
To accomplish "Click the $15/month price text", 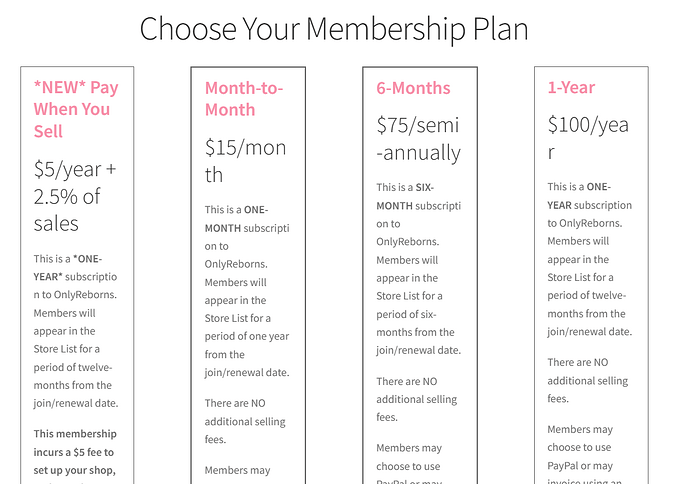I will tap(246, 161).
